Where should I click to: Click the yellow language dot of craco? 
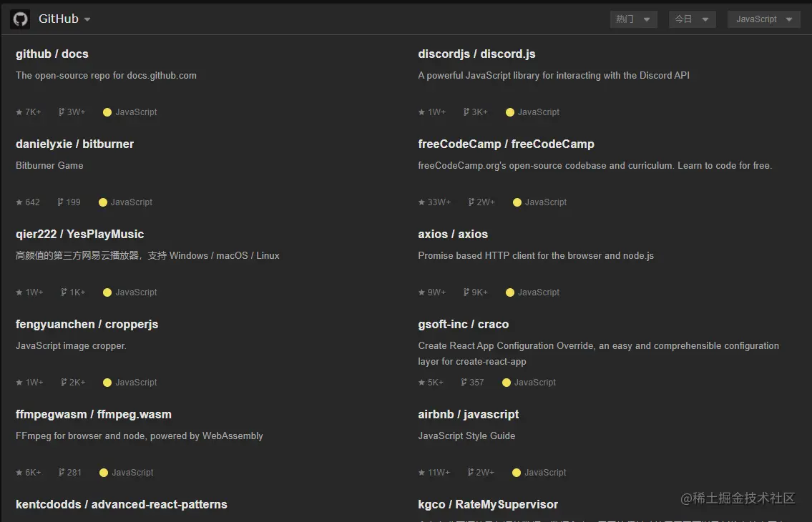click(x=507, y=383)
